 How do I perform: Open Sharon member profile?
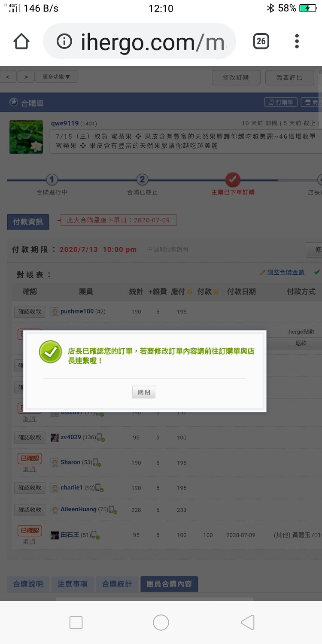coord(70,462)
